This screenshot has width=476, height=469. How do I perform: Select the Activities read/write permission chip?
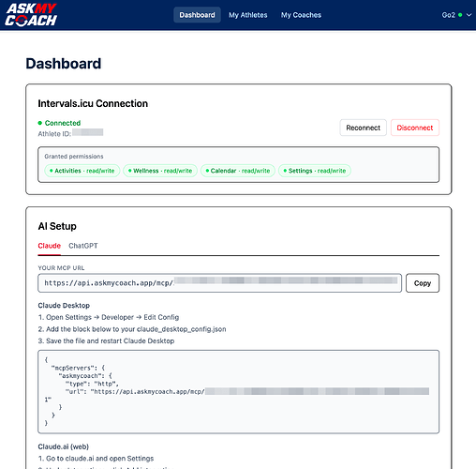pos(82,171)
